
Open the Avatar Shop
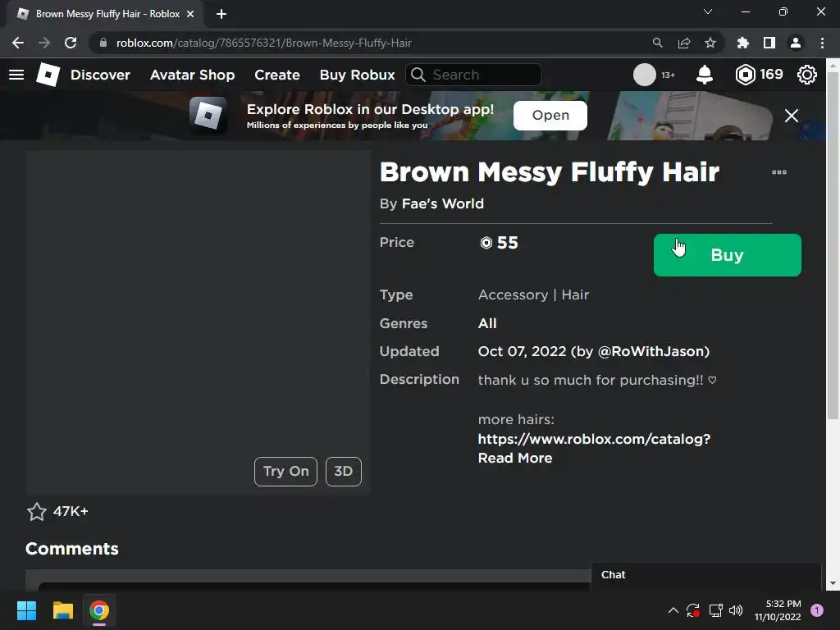(192, 75)
